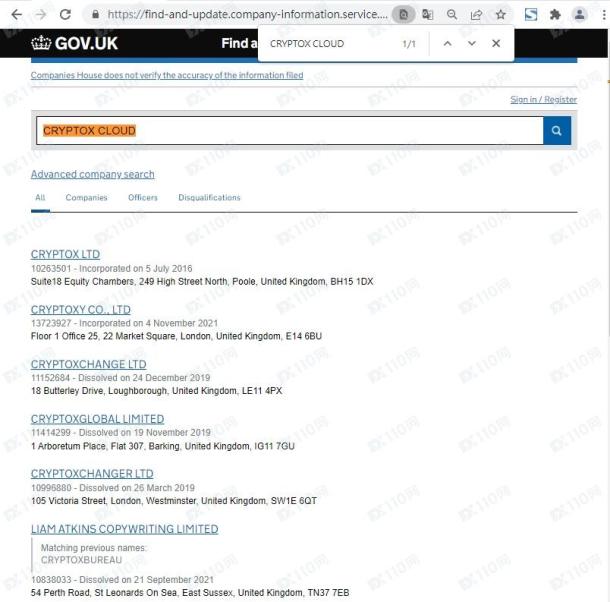Go back with the browser back arrow

[x=17, y=15]
